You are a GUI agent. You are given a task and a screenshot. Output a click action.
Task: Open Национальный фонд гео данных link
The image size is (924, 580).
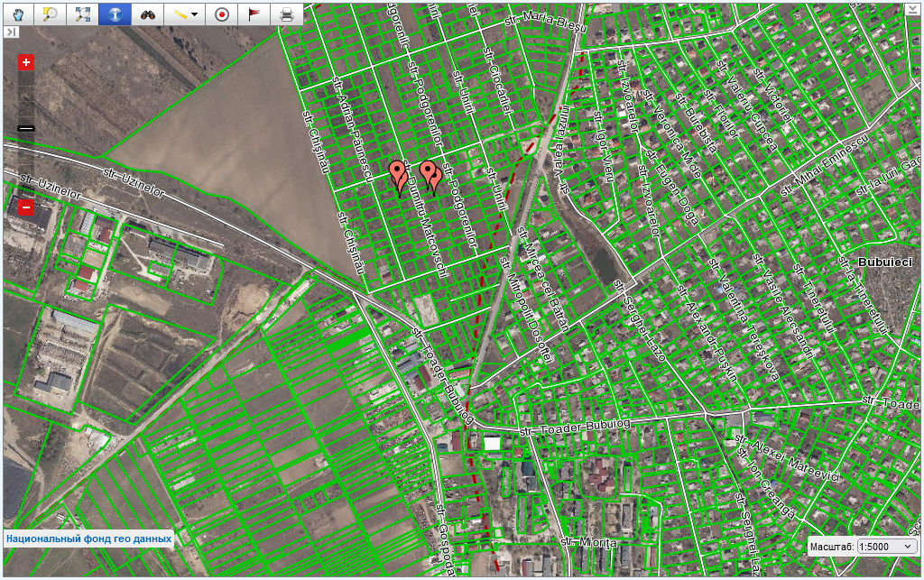coord(88,539)
